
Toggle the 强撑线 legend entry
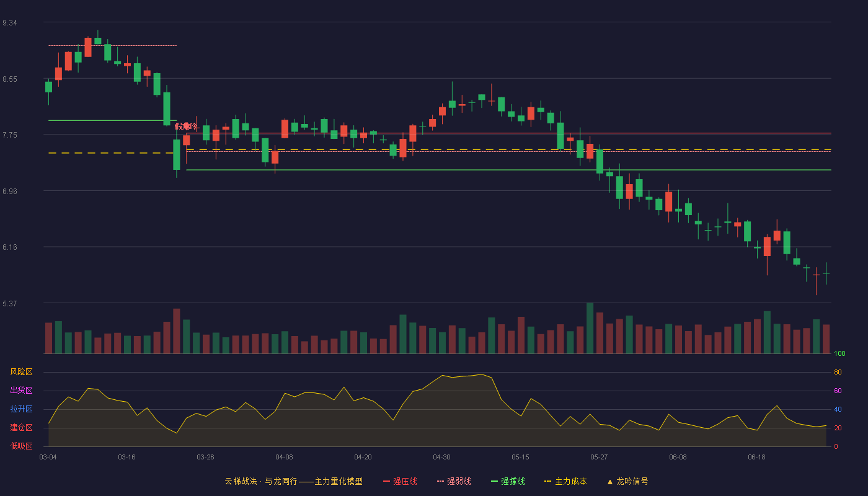pyautogui.click(x=508, y=481)
